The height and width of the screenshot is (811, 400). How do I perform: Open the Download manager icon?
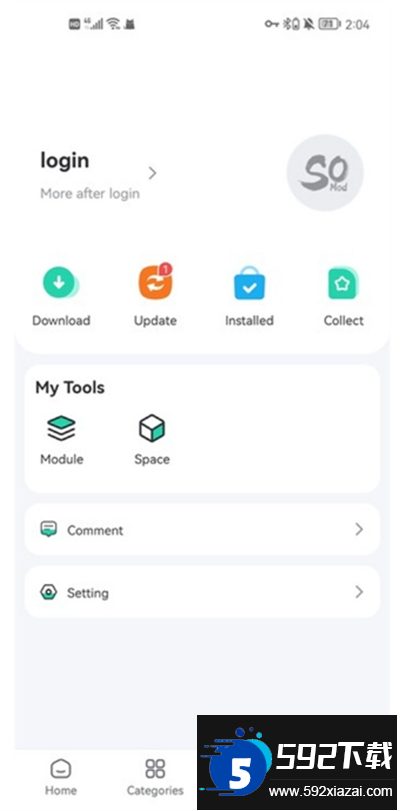coord(61,282)
